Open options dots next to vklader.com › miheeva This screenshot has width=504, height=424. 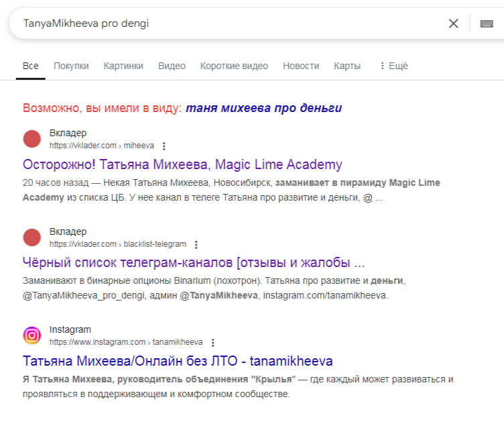point(164,146)
